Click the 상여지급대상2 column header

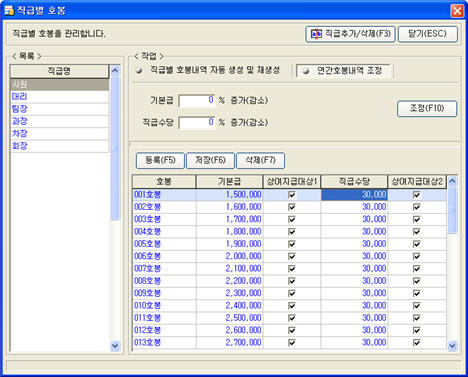click(417, 182)
